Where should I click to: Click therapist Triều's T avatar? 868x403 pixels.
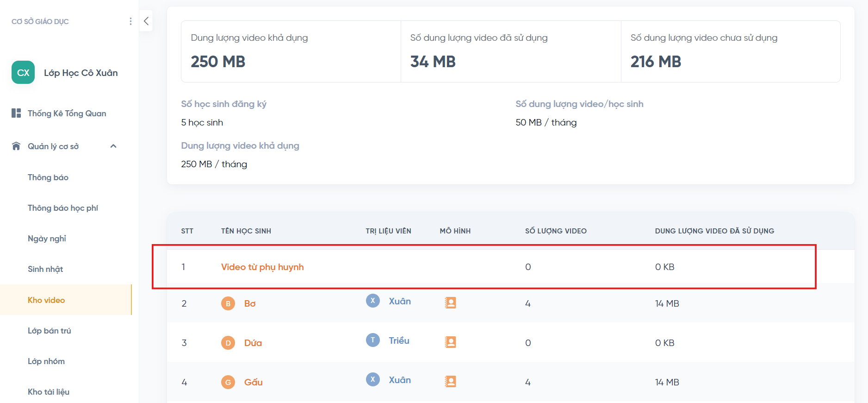pos(373,340)
